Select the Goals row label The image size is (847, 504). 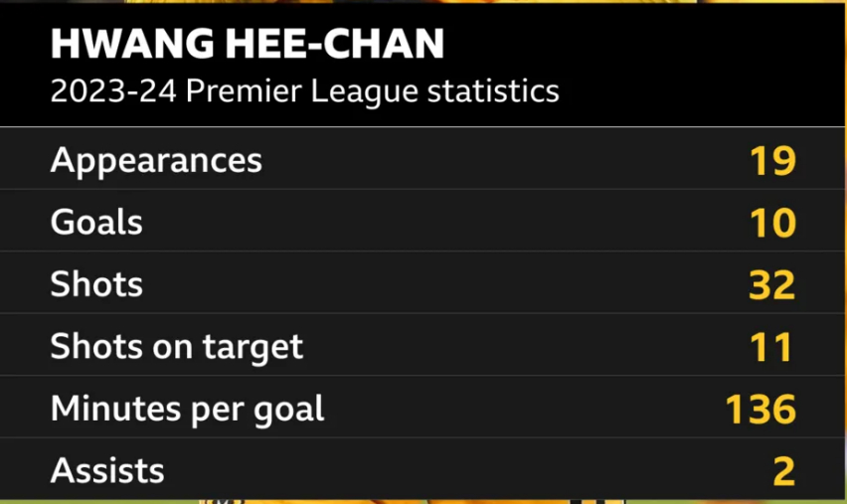pyautogui.click(x=96, y=222)
